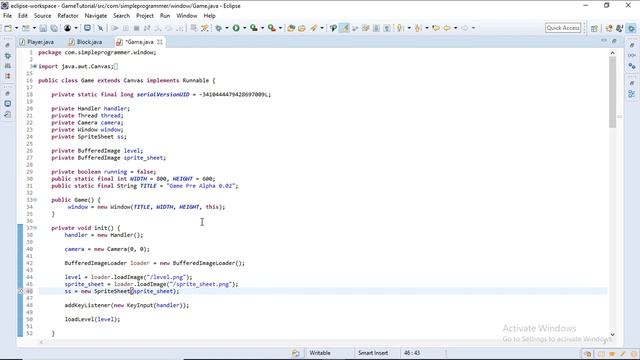
Task: Open the External Tools dropdown arrow
Action: 280,28
